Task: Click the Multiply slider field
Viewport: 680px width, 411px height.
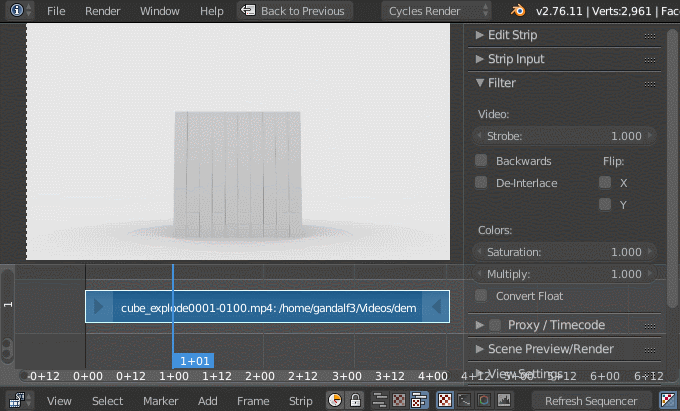Action: pyautogui.click(x=564, y=274)
